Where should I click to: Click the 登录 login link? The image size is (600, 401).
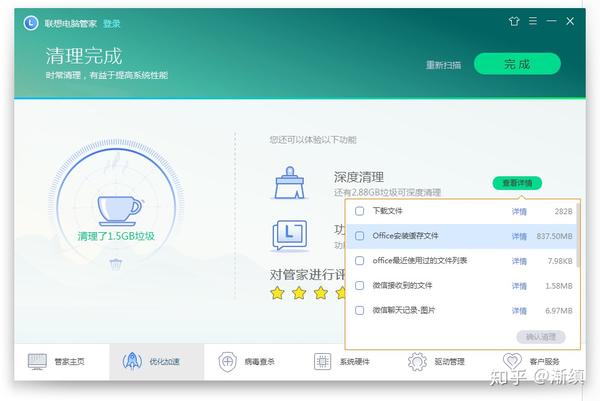(x=111, y=24)
